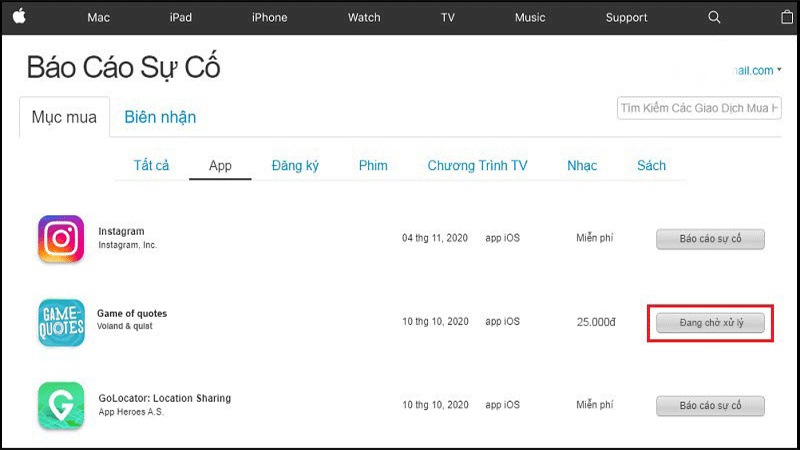Expand the account email dropdown
Image resolution: width=800 pixels, height=450 pixels.
[757, 70]
